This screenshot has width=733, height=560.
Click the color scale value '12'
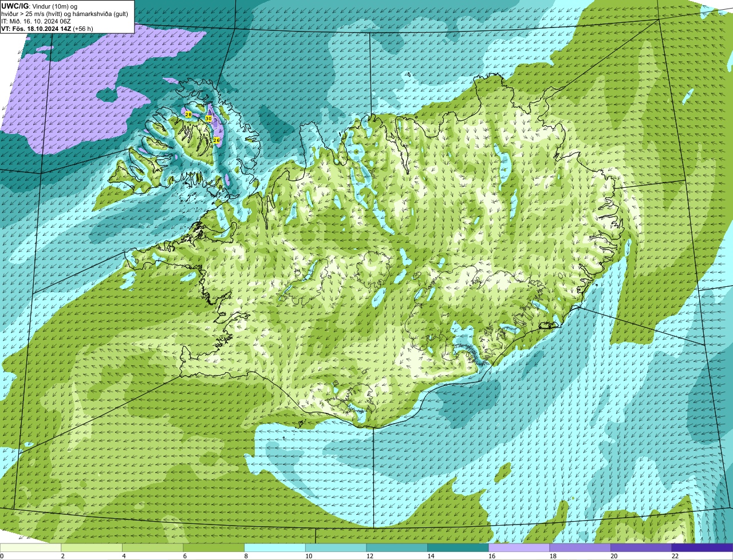pyautogui.click(x=370, y=556)
